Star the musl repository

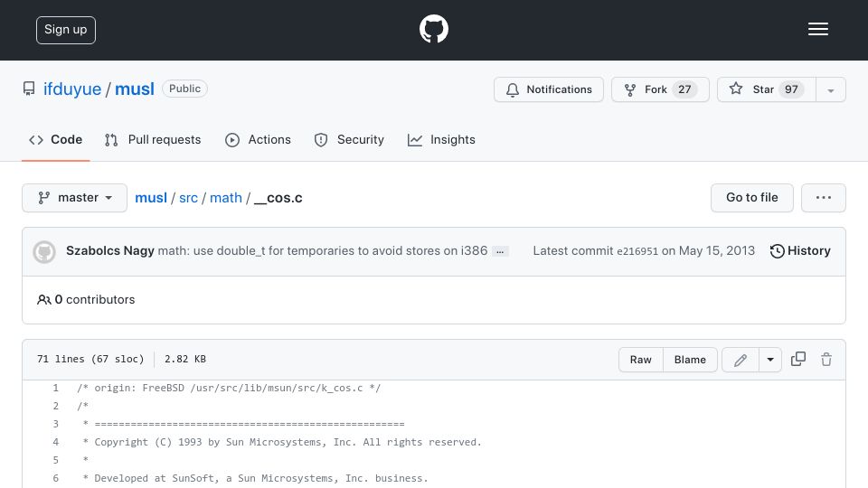click(766, 89)
